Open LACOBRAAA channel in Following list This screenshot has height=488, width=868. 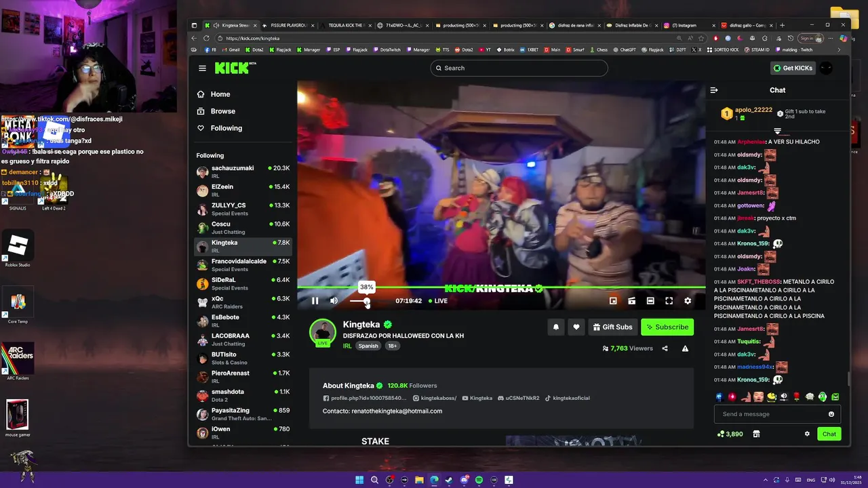(243, 340)
